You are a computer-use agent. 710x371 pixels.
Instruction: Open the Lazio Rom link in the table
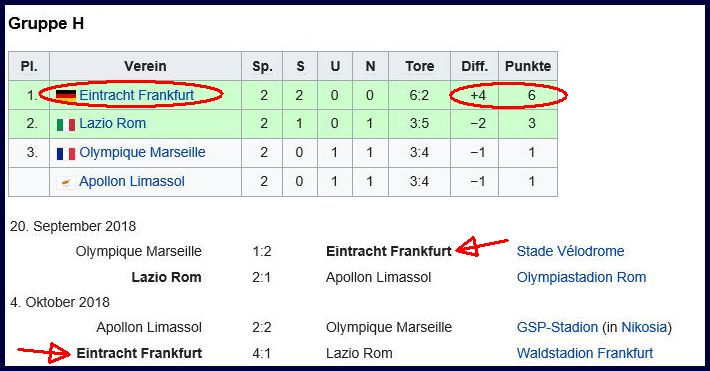(112, 123)
